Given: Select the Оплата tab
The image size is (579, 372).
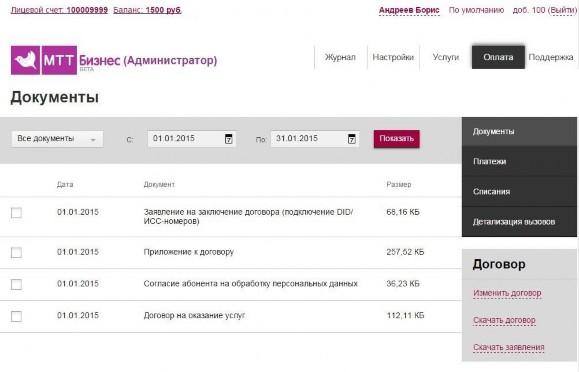Looking at the screenshot, I should coord(498,57).
